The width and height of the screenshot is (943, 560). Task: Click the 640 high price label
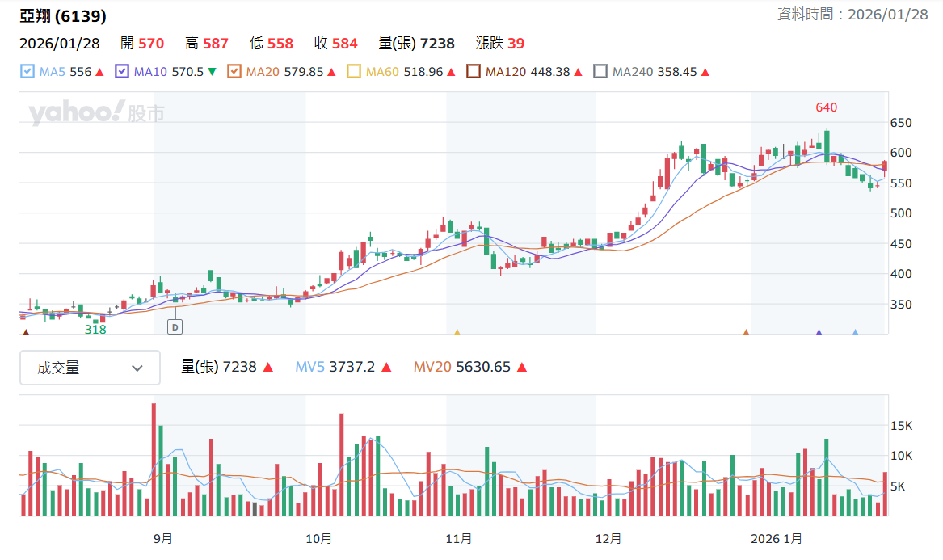tap(827, 107)
